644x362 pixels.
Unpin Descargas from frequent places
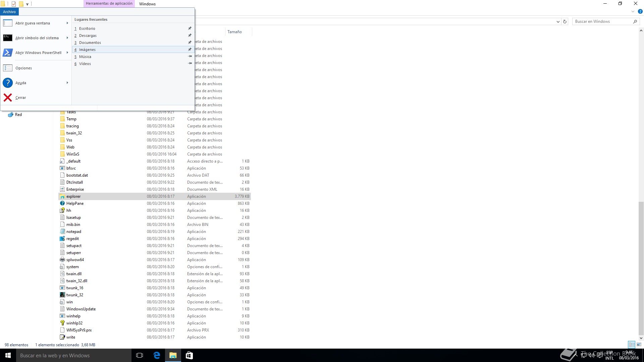click(x=190, y=36)
